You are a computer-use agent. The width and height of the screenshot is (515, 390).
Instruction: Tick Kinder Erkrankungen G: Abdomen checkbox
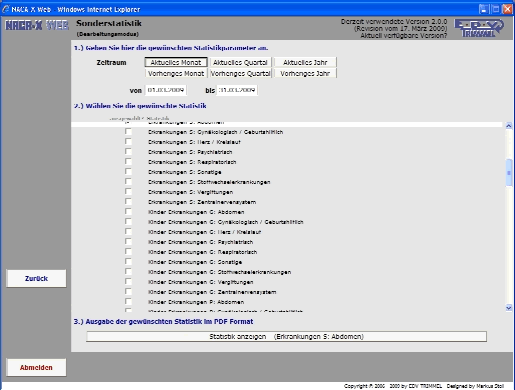[x=128, y=212]
